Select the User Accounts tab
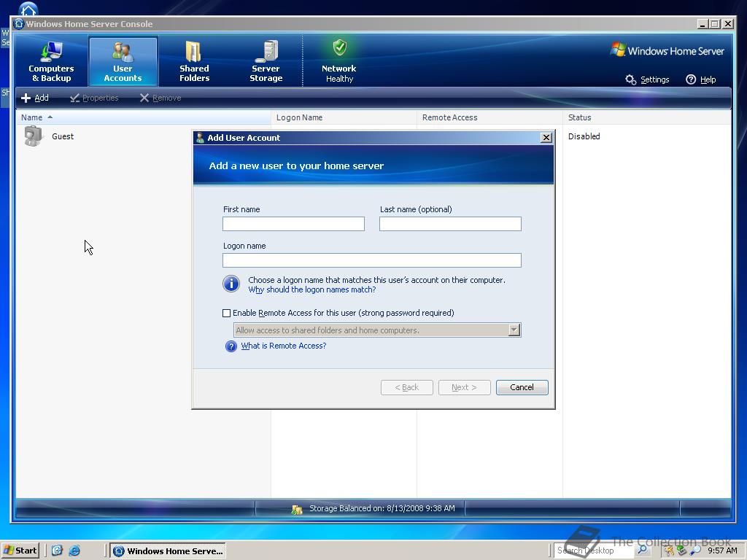This screenshot has width=747, height=560. 123,61
